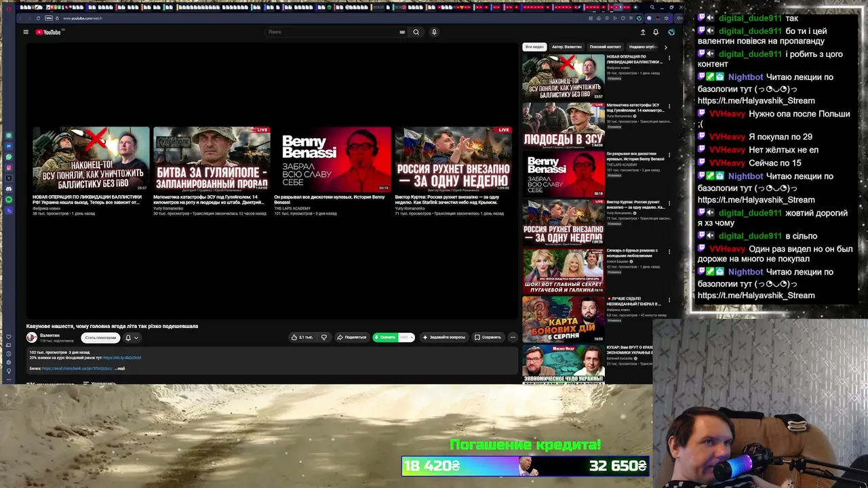This screenshot has width=868, height=488.
Task: Open the heart bookmarks icon in sidebar
Action: pos(9,337)
